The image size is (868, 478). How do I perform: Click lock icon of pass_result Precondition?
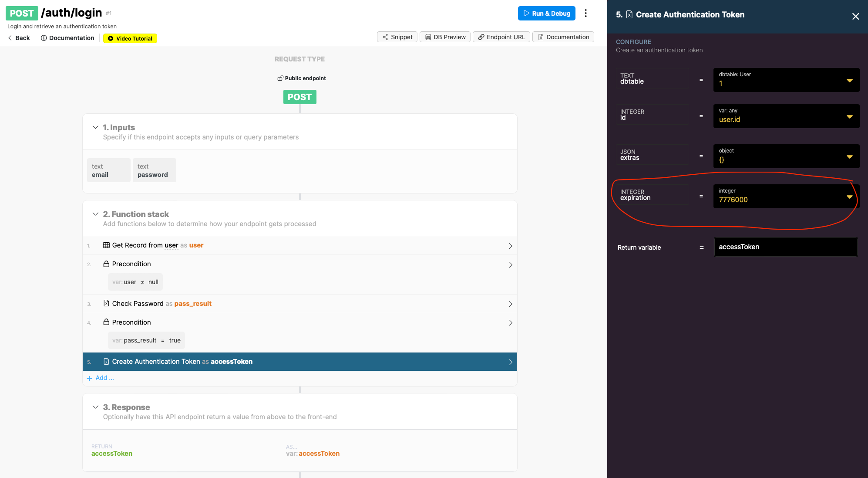[106, 322]
